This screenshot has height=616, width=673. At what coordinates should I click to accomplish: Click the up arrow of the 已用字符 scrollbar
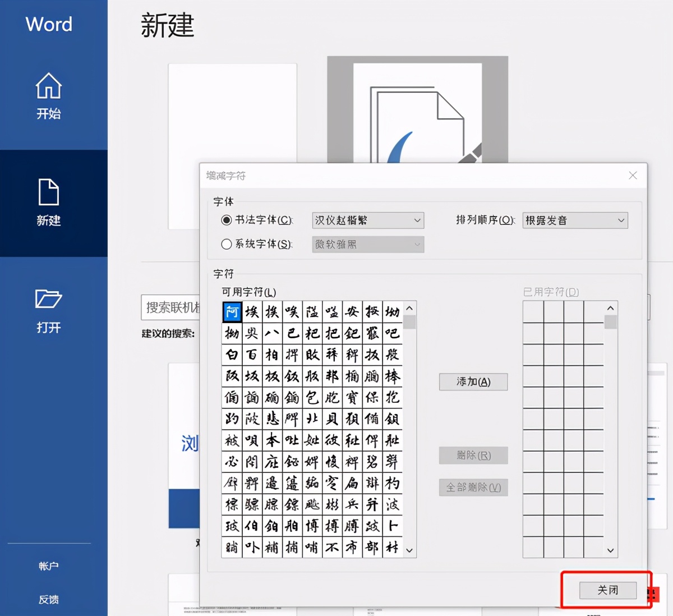point(611,308)
